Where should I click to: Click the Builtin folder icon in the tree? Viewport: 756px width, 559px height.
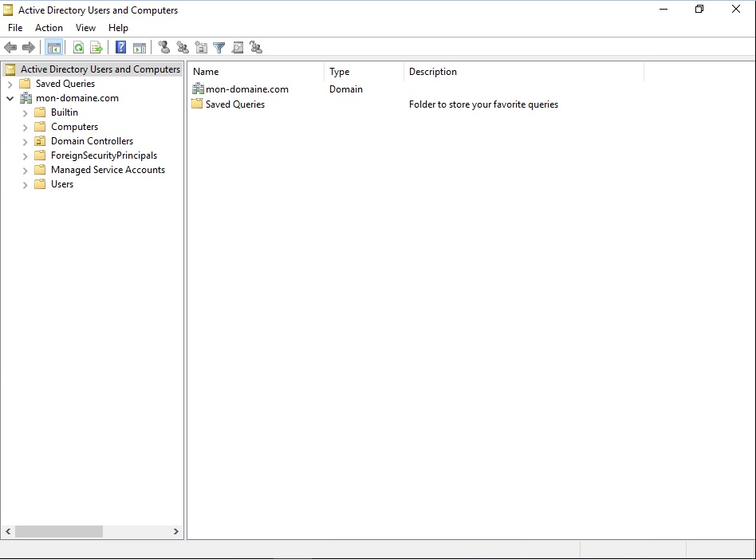point(40,112)
